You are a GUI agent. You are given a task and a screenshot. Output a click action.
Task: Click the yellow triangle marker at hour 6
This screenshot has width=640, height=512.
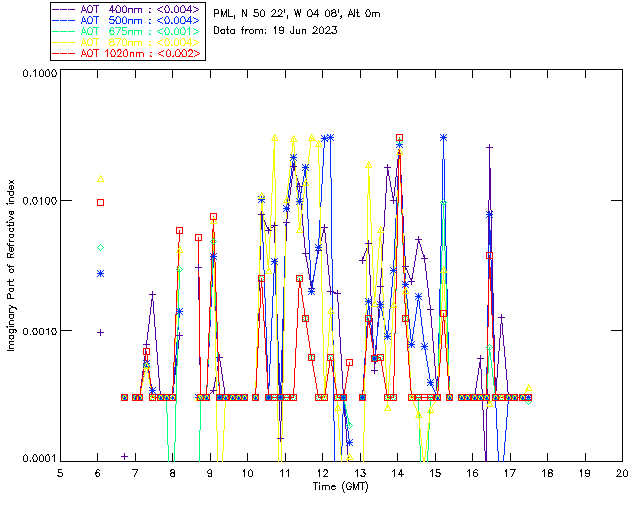[x=100, y=178]
